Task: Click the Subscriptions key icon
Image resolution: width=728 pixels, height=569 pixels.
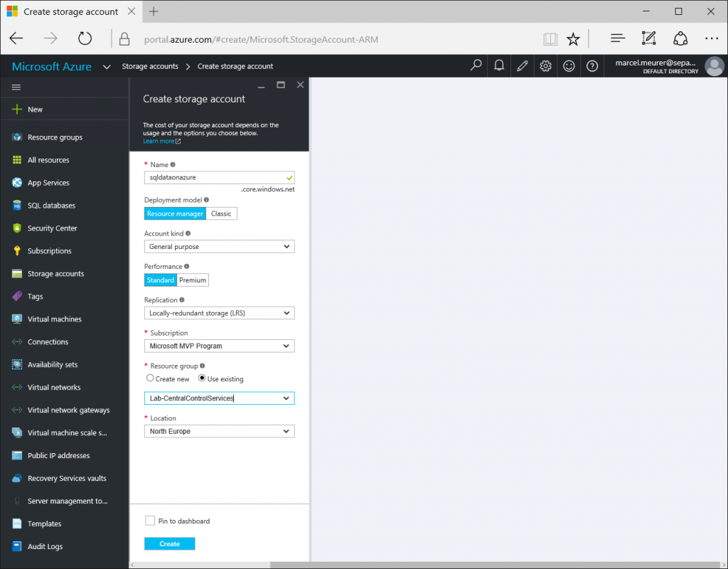Action: pos(17,251)
